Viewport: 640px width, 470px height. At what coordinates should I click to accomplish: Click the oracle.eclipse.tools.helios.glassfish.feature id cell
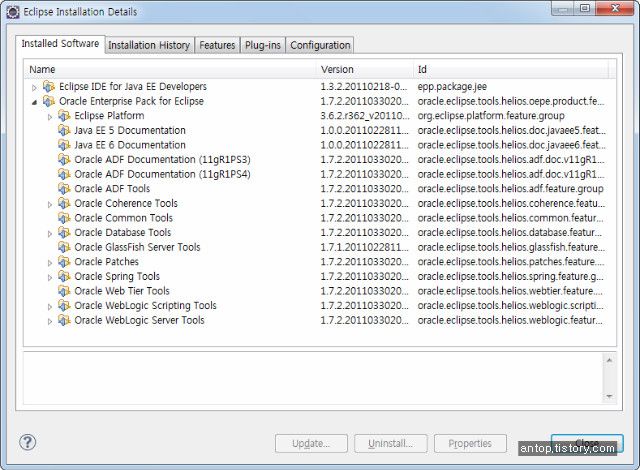[511, 247]
